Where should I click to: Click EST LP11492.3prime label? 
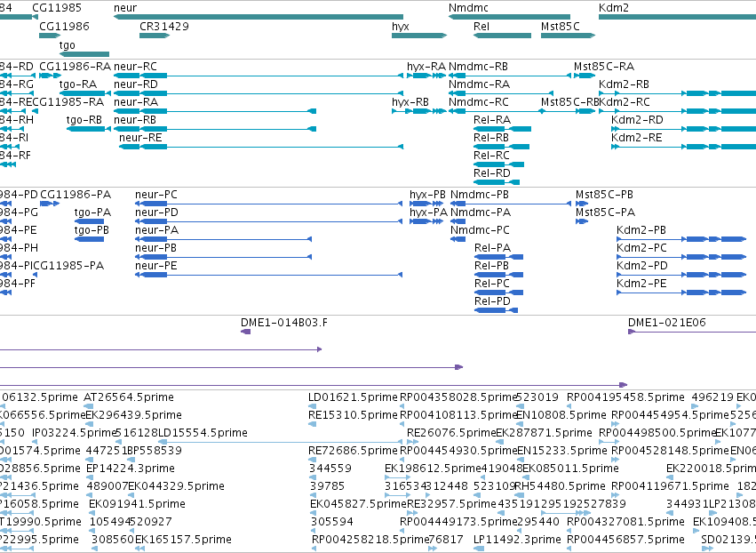(x=517, y=540)
